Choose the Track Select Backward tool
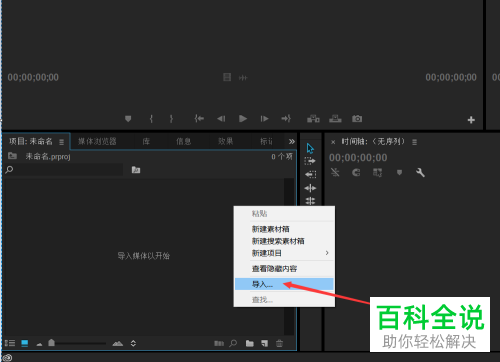Screen dimensions: 500x362 [x=310, y=174]
